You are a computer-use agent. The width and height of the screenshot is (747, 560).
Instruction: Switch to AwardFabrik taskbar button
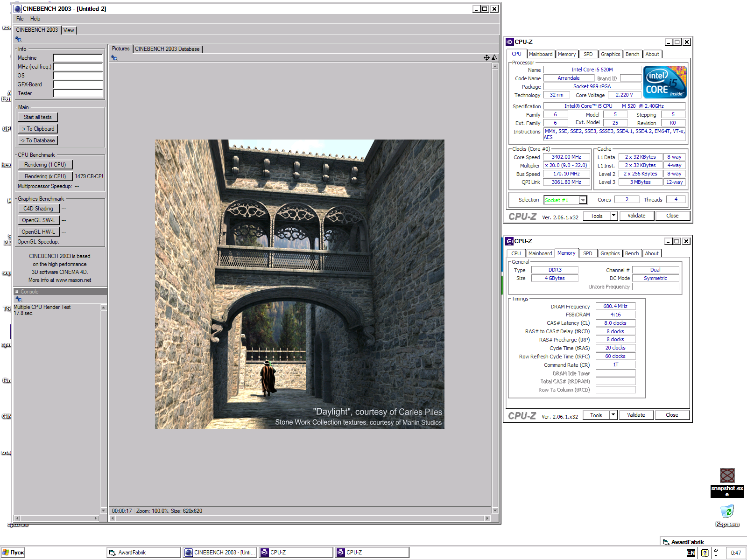(x=144, y=553)
